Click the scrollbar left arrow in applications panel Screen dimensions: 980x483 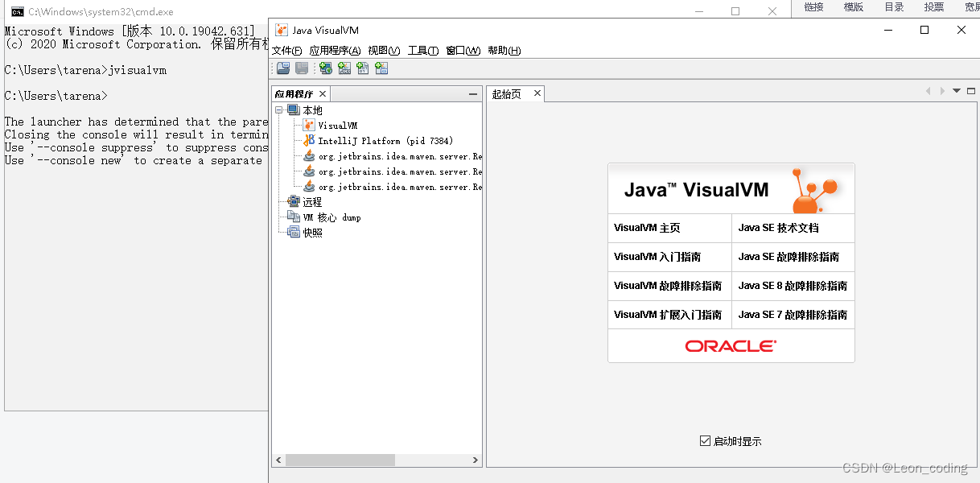pos(279,460)
